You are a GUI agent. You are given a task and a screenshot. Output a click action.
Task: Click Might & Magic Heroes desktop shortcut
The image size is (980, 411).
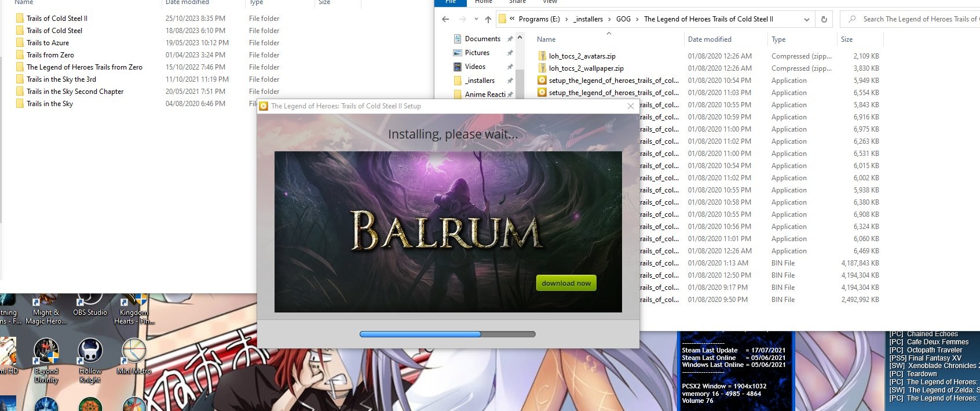[46, 310]
